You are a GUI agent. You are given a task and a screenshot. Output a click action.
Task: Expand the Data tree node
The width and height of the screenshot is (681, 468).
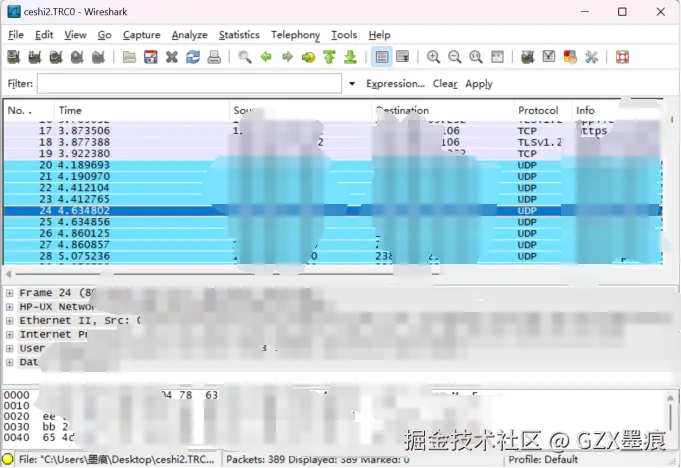[10, 362]
